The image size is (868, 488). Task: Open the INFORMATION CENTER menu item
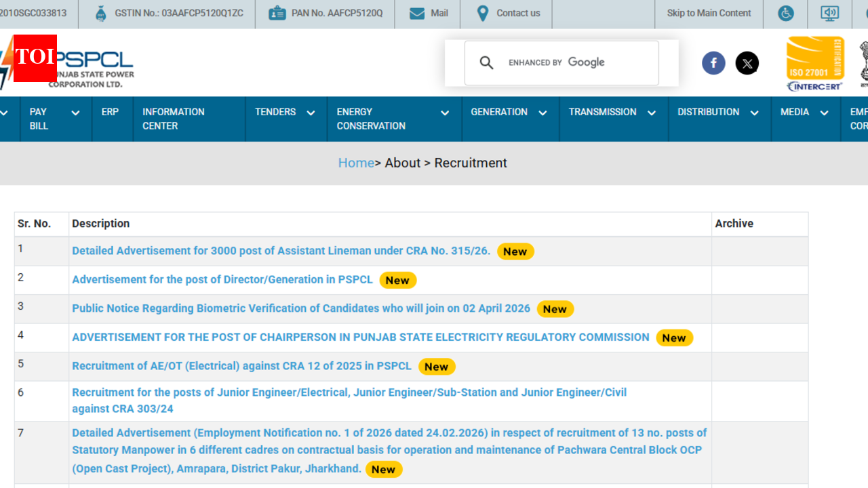click(x=174, y=119)
